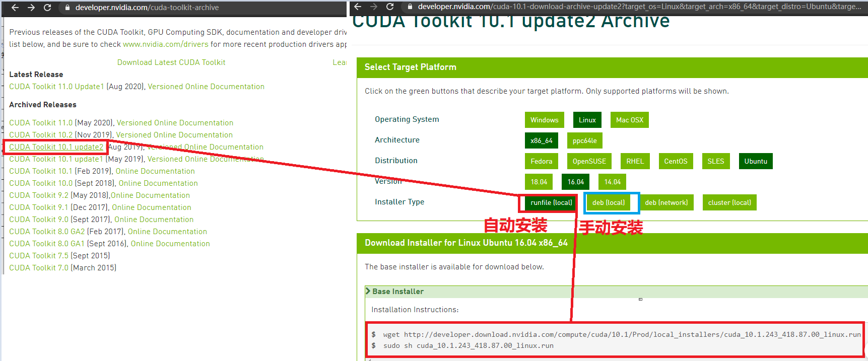Focus the right window URL address field
The image size is (868, 361).
tap(634, 7)
